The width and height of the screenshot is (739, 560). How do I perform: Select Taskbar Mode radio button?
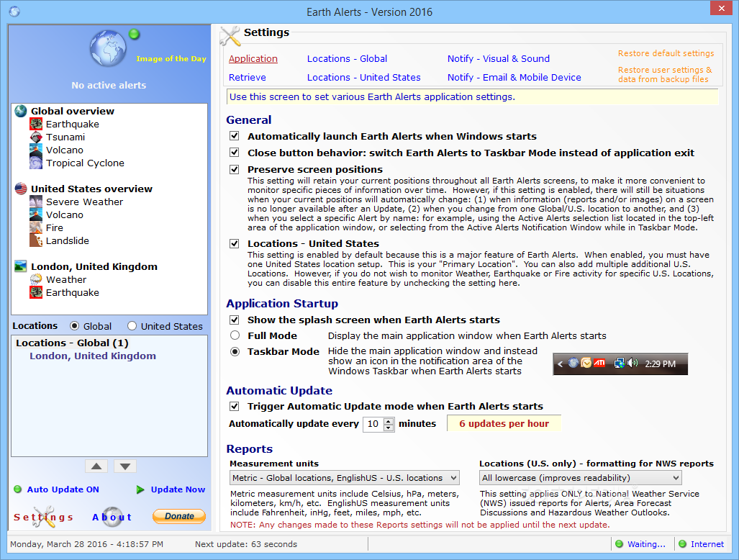click(x=235, y=352)
